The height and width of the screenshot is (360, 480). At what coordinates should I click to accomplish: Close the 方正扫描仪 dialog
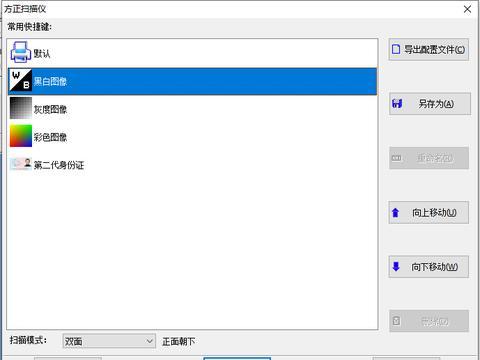tap(467, 9)
